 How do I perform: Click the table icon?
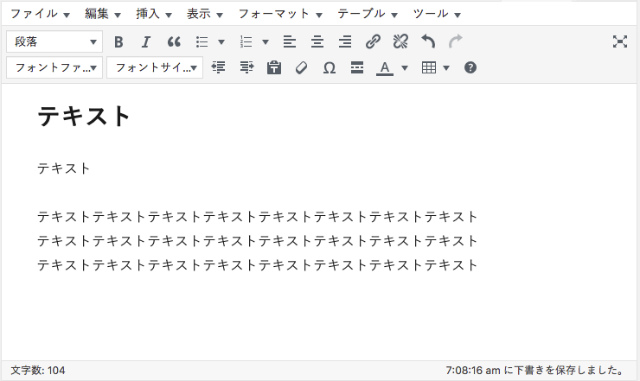[x=429, y=67]
